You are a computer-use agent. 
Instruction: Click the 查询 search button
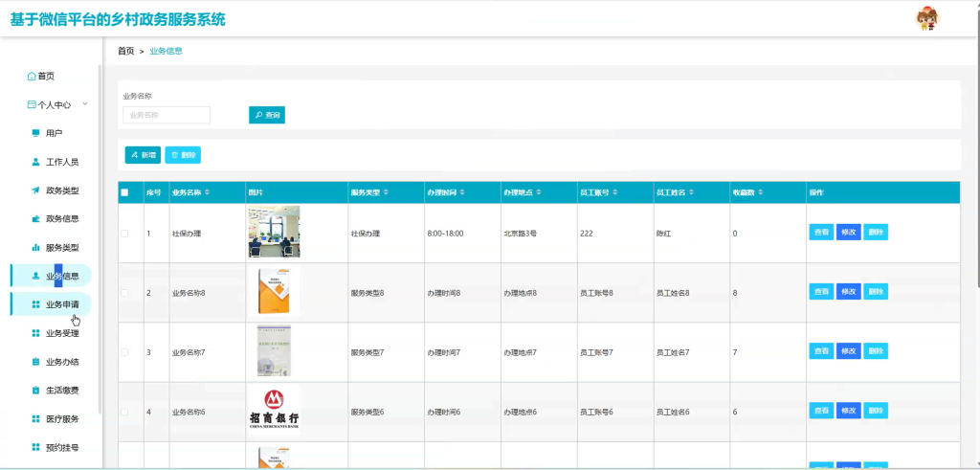pyautogui.click(x=267, y=115)
